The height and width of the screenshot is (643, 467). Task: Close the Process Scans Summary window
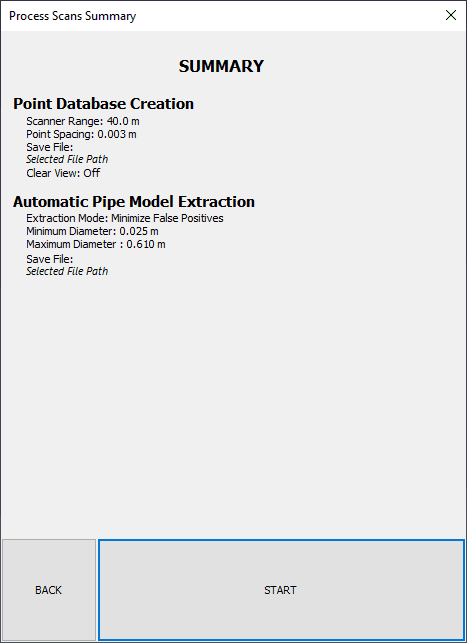click(451, 15)
